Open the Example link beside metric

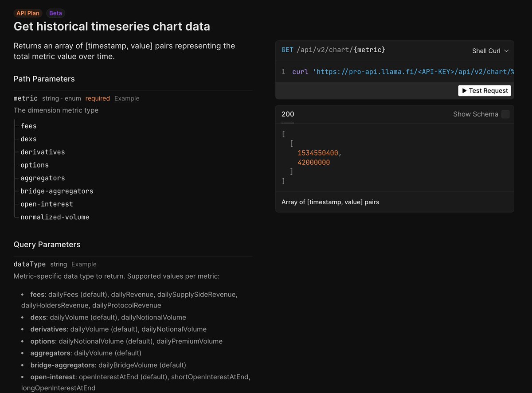(127, 98)
